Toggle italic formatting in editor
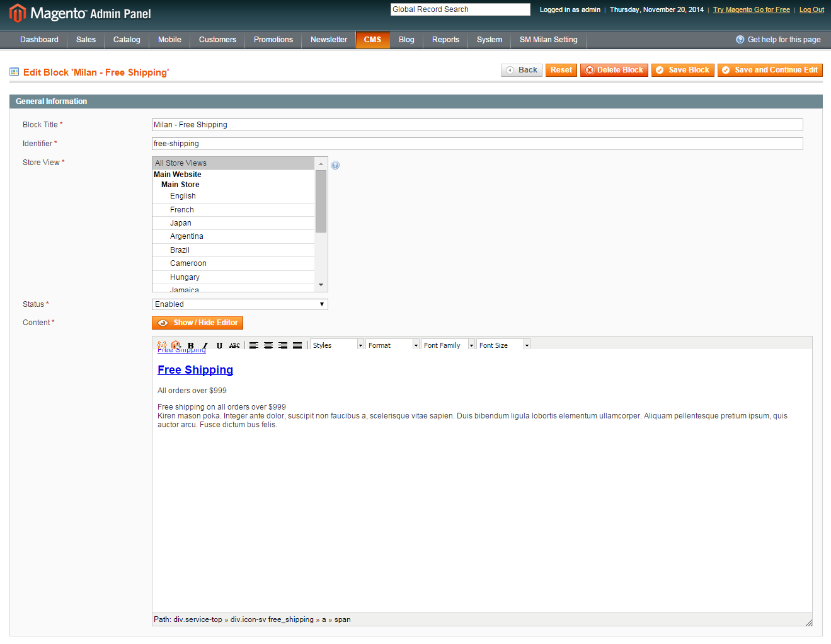 pos(205,345)
